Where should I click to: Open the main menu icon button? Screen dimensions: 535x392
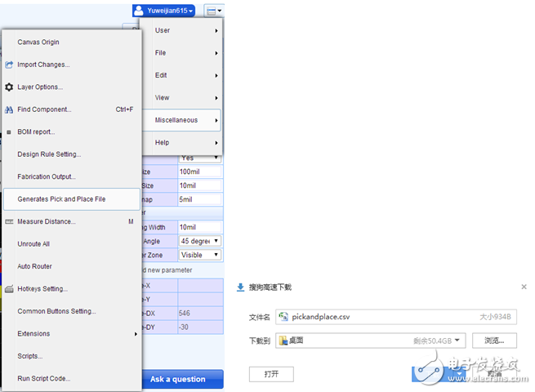pos(213,11)
